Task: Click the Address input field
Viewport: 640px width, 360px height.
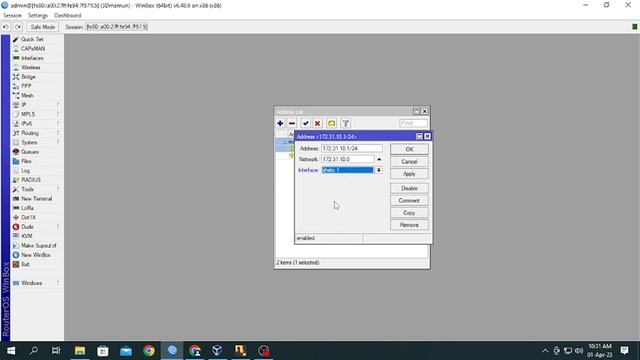Action: point(352,149)
